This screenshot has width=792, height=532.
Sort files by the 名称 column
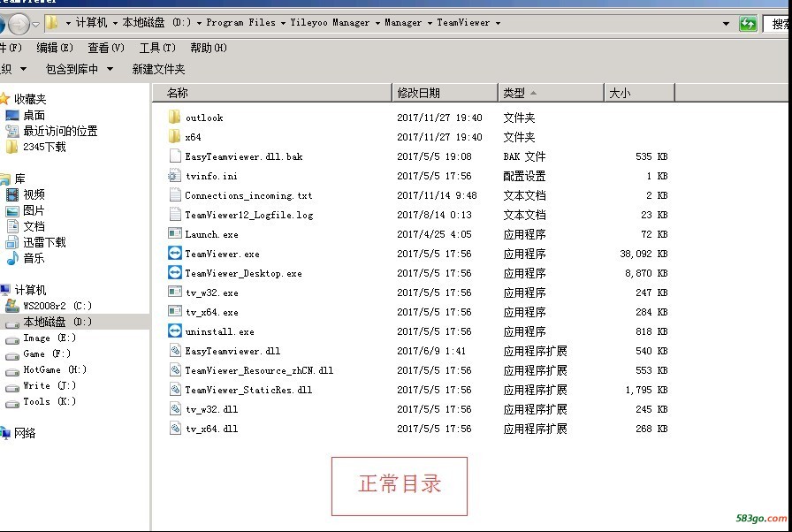pyautogui.click(x=273, y=93)
